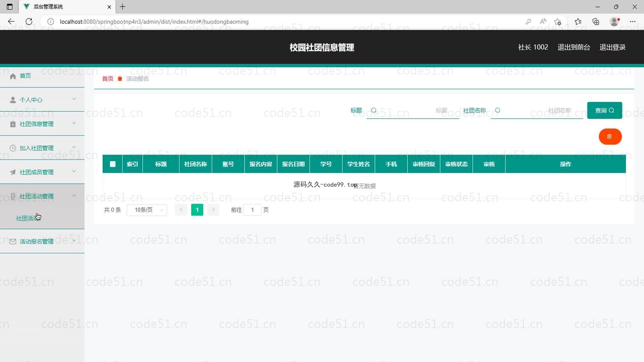Open the browser collections icon
Screen dimensions: 644x362
click(x=596, y=21)
